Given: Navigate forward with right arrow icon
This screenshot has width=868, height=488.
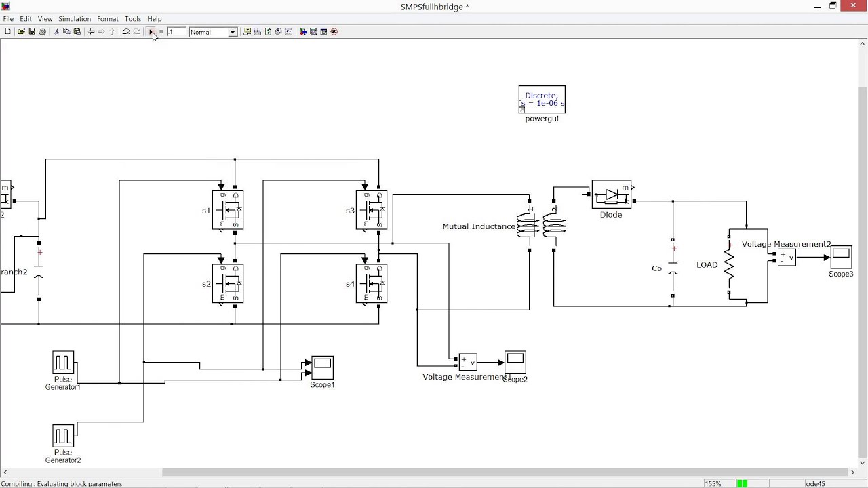Looking at the screenshot, I should pyautogui.click(x=101, y=32).
